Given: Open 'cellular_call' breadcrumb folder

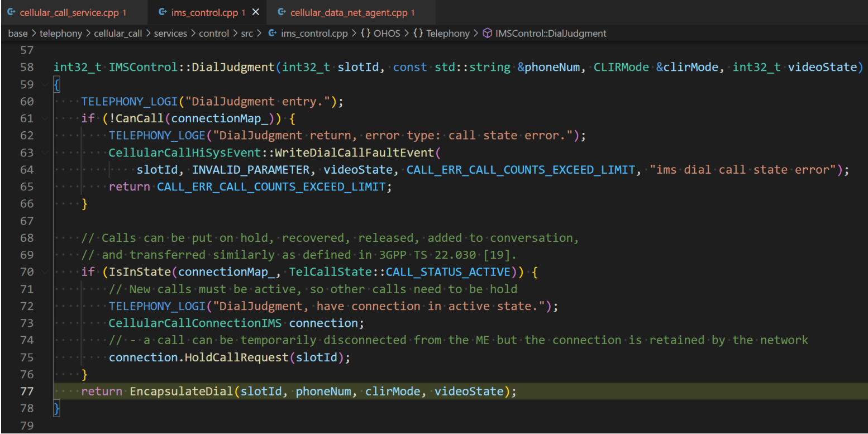Looking at the screenshot, I should point(118,33).
